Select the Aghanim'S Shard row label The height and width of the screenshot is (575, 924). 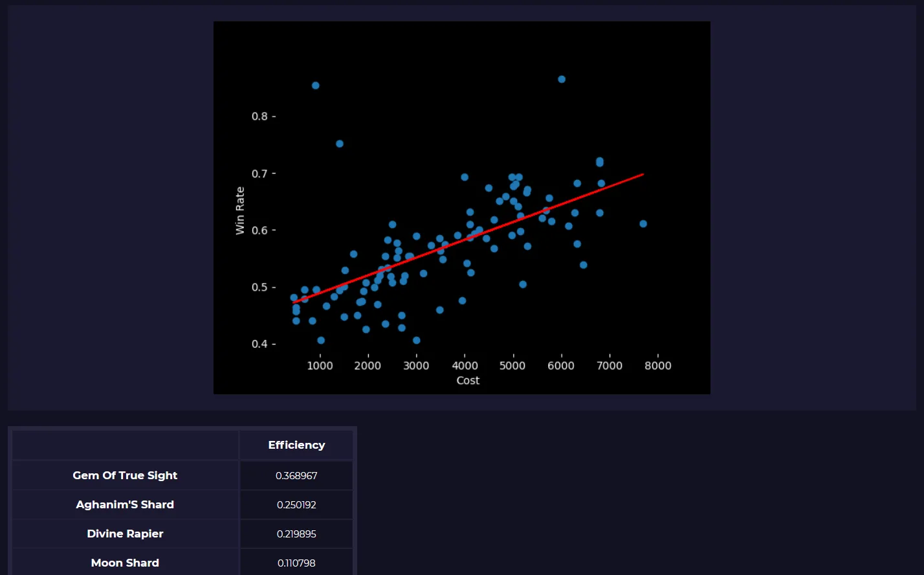125,504
